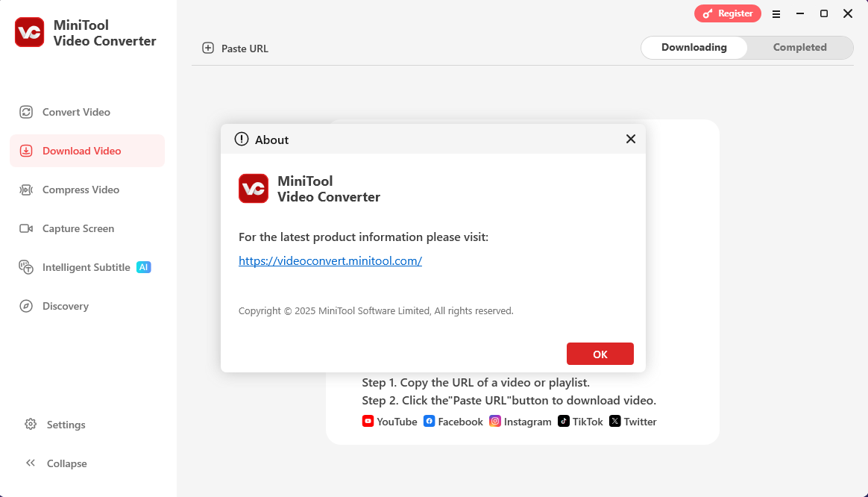Switch to the Completed tab
The image size is (868, 497).
coord(800,48)
